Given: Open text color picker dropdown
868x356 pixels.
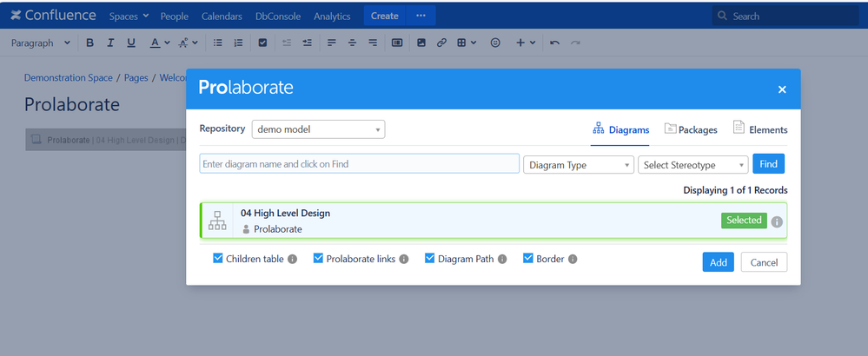Looking at the screenshot, I should [159, 43].
